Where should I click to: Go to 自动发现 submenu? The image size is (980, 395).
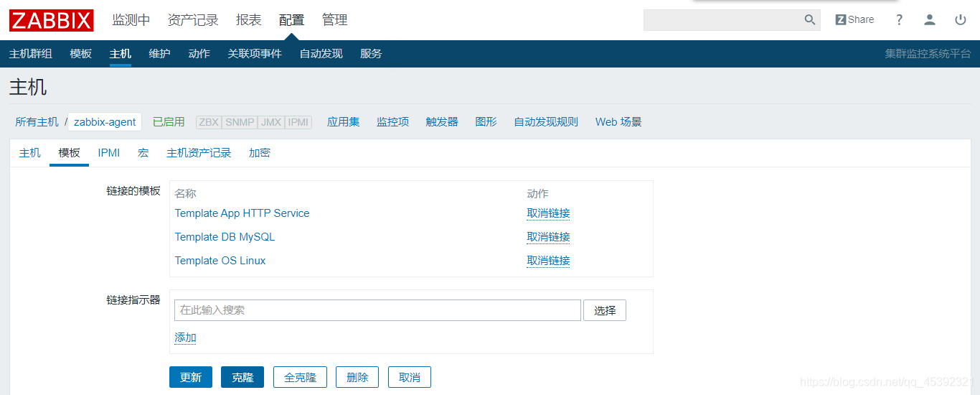[x=321, y=54]
